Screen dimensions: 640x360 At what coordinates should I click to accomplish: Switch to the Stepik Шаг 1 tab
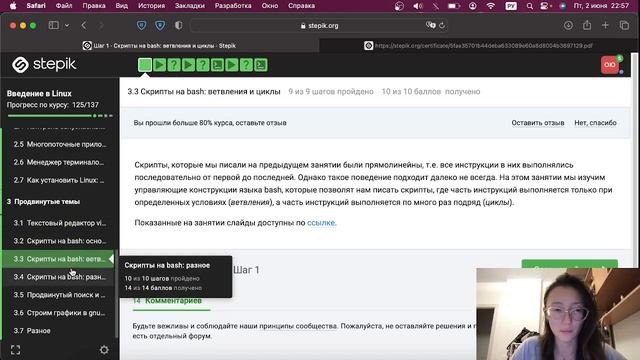160,46
